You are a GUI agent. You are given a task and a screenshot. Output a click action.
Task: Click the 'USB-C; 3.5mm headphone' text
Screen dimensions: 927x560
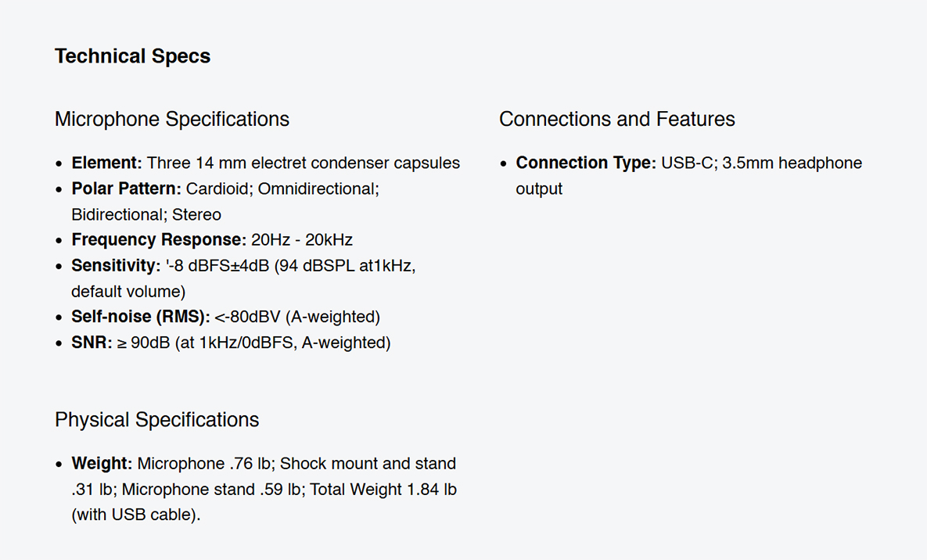pyautogui.click(x=761, y=163)
